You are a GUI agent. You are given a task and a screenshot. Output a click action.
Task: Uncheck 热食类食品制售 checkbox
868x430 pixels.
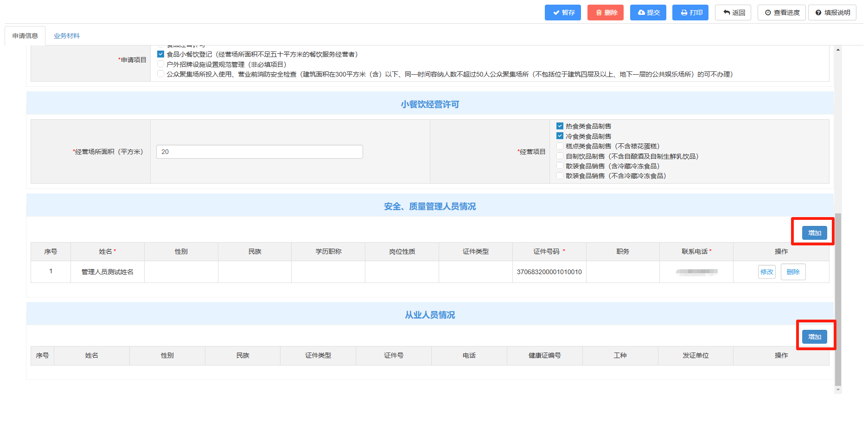(560, 126)
